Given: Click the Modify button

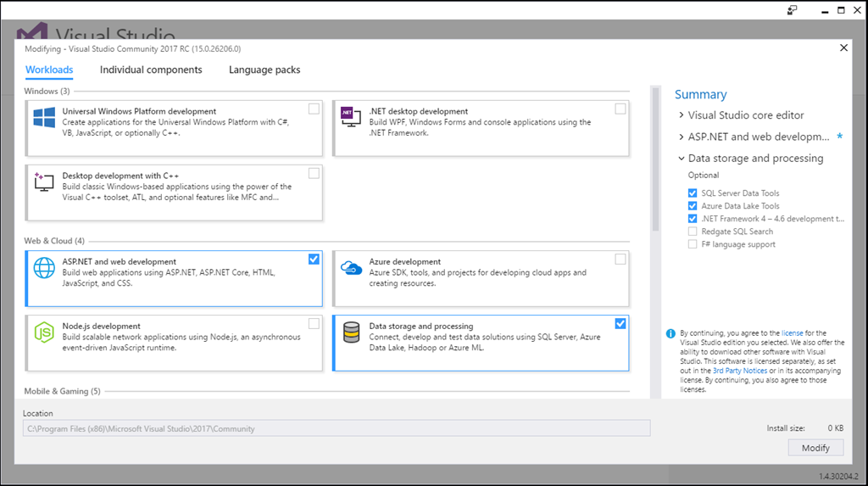Looking at the screenshot, I should (x=815, y=448).
